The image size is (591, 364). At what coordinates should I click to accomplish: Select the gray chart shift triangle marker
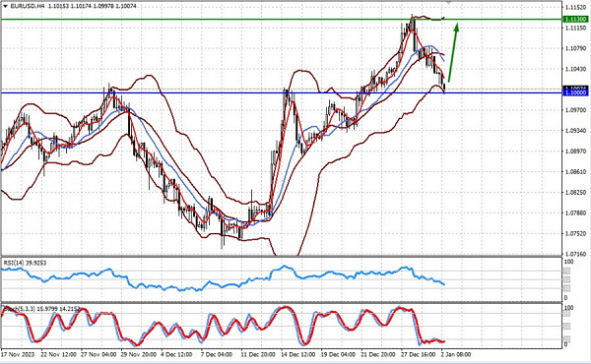click(448, 2)
